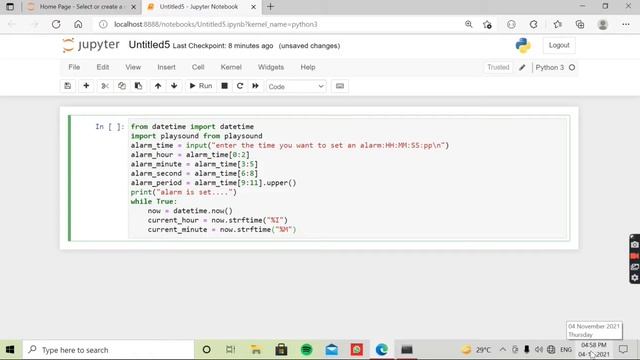Open Spotify from the taskbar
640x360 pixels.
[307, 350]
